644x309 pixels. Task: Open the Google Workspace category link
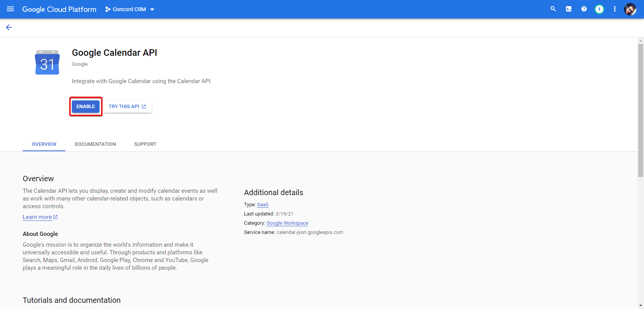(287, 223)
